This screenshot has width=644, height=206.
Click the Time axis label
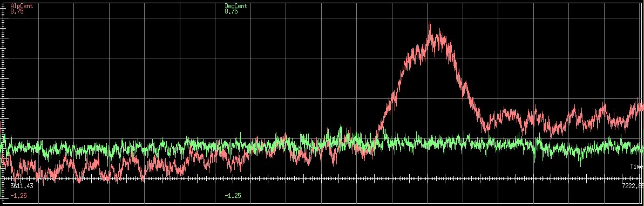[636, 167]
